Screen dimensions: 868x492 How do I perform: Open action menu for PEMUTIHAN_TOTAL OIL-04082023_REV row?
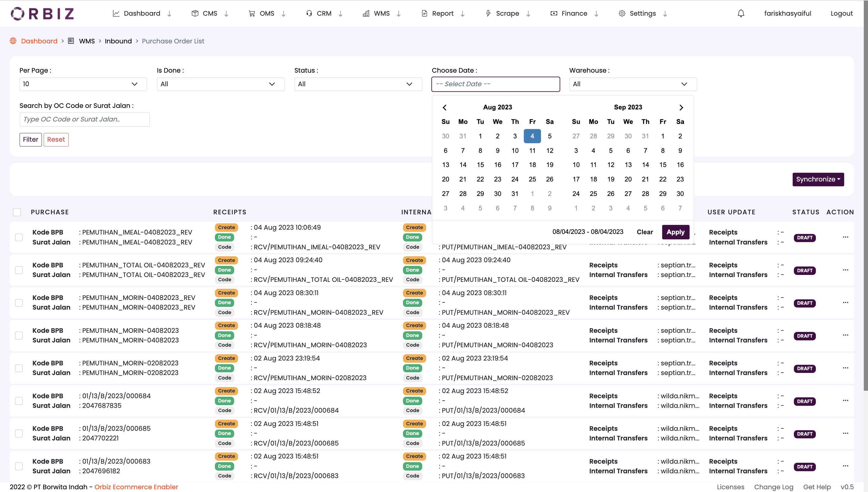[x=845, y=270]
